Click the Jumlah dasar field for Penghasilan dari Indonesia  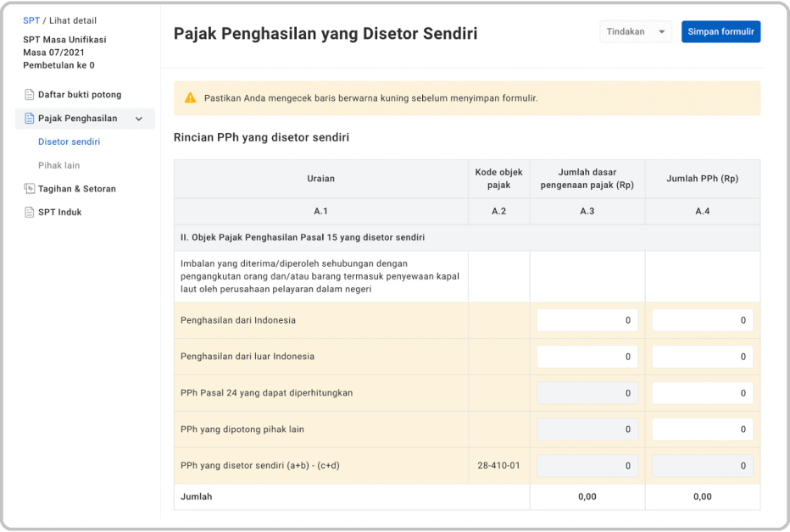[587, 320]
